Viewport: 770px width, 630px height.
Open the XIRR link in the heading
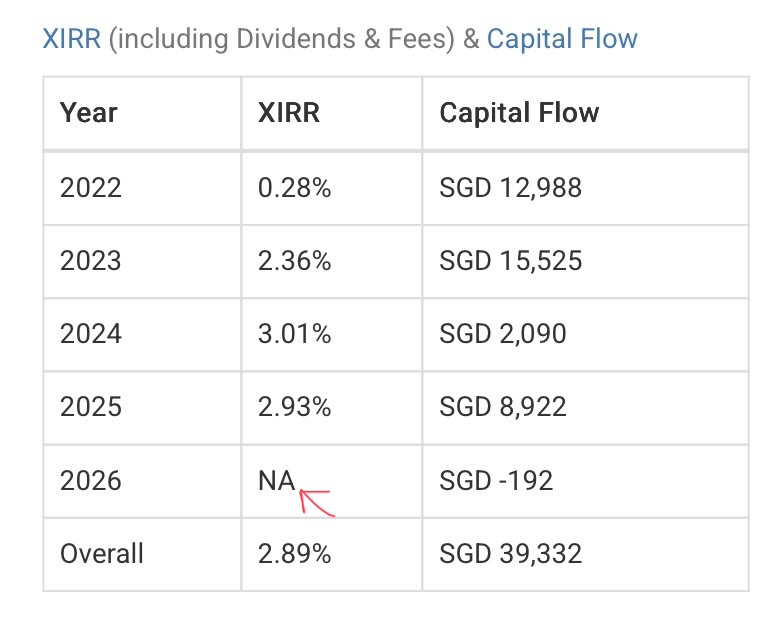(x=70, y=39)
